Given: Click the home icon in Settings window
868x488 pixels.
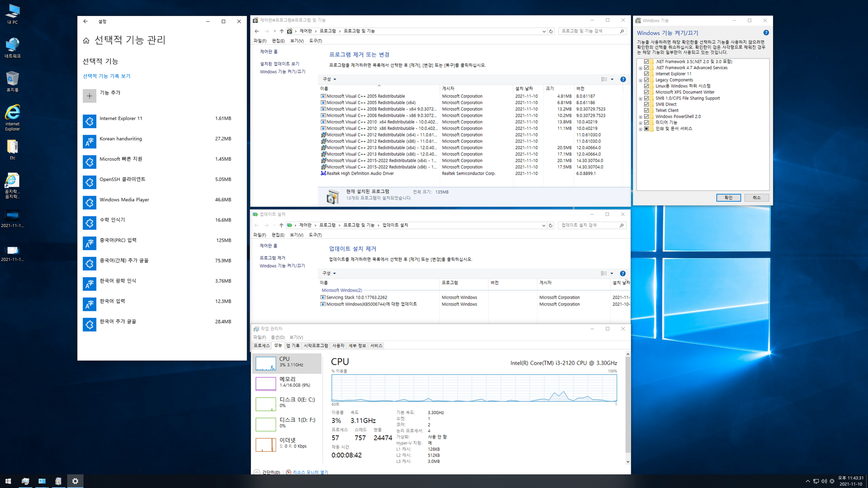Looking at the screenshot, I should click(x=86, y=41).
